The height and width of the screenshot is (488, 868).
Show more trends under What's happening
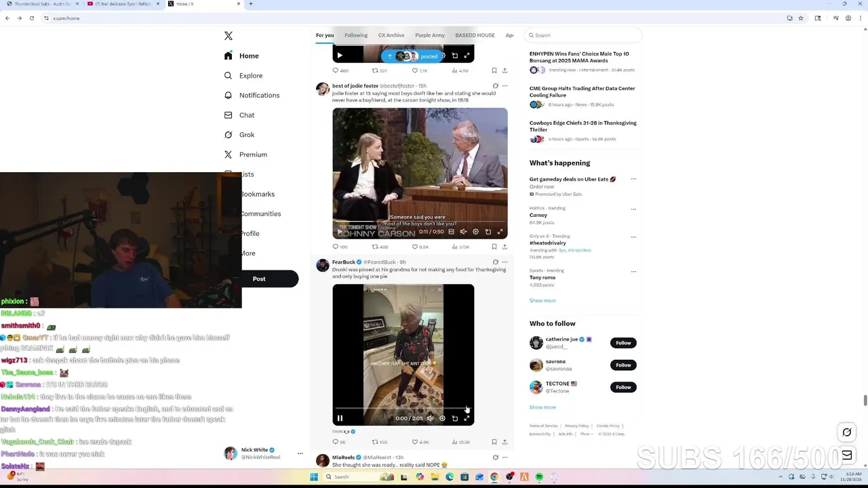[542, 300]
